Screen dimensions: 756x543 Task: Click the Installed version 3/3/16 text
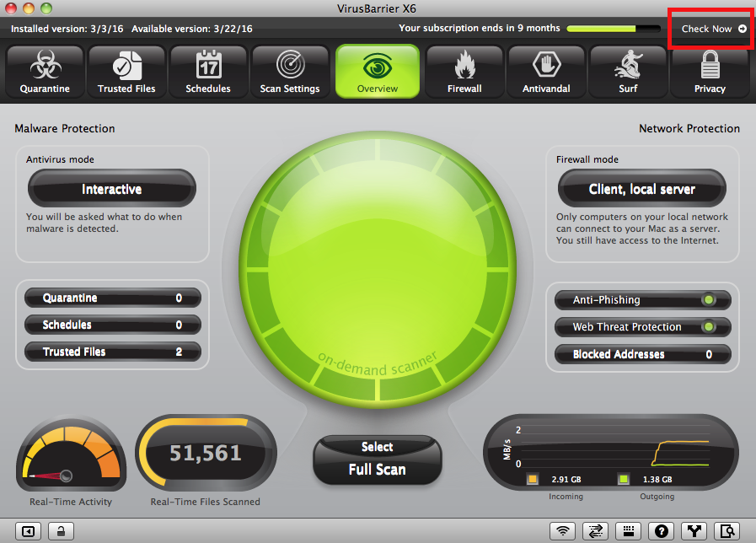pyautogui.click(x=67, y=29)
